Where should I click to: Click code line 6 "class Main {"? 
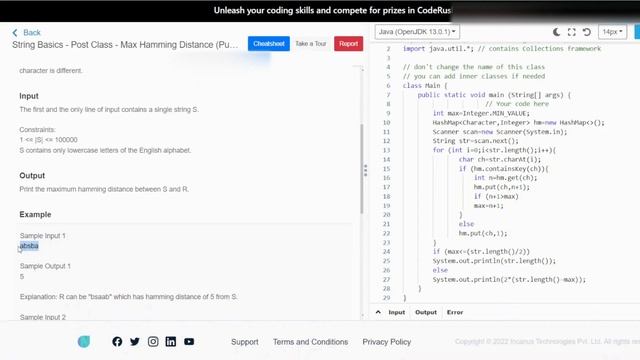tap(425, 86)
